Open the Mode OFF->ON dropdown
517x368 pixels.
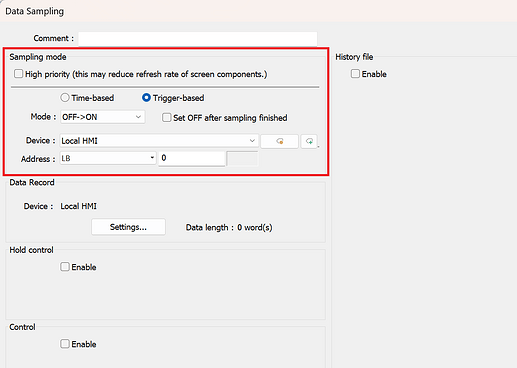(x=102, y=117)
